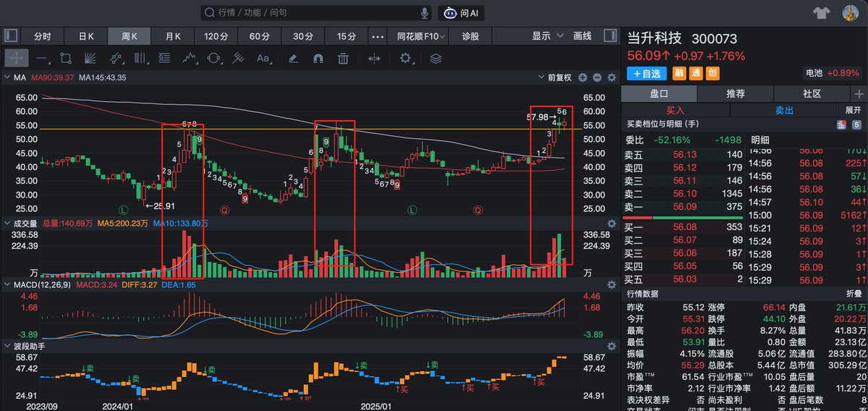The image size is (868, 411).
Task: Toggle the right side panel visibility
Action: [x=611, y=35]
